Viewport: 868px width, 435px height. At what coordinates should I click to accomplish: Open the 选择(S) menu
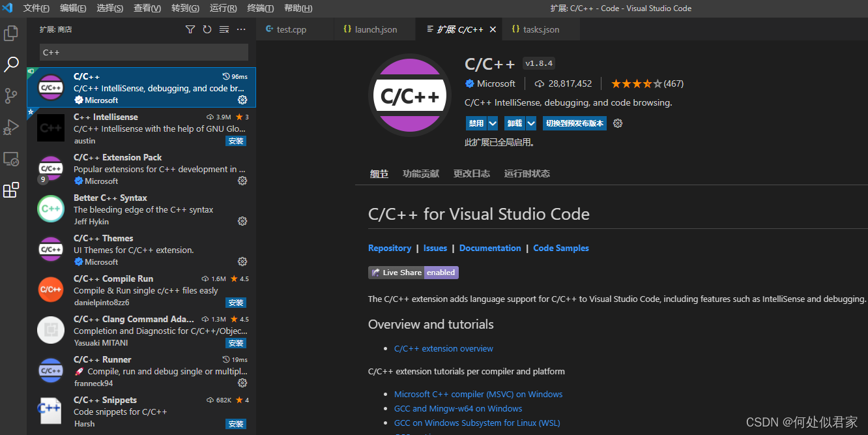(109, 8)
